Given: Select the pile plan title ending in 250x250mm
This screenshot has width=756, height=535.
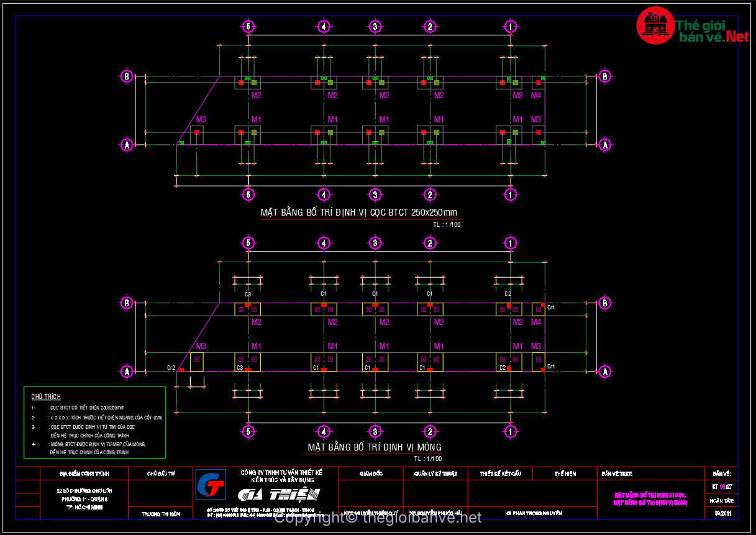Looking at the screenshot, I should pyautogui.click(x=358, y=213).
